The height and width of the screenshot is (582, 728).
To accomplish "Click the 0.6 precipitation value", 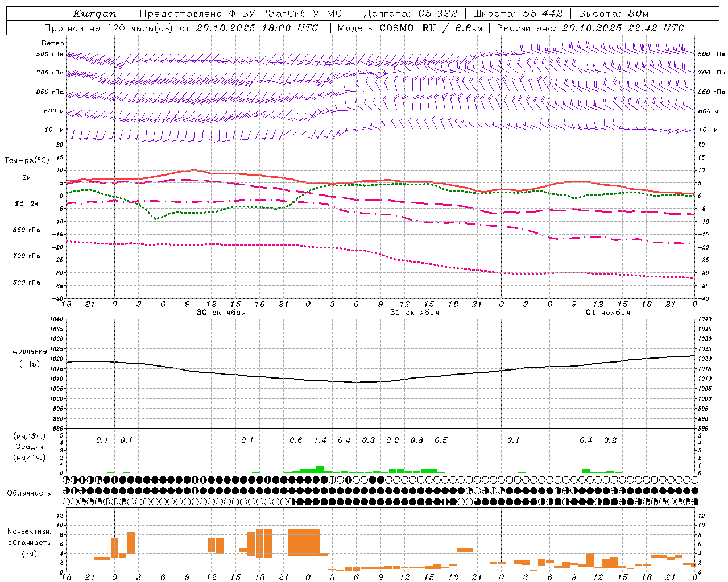I will (296, 440).
